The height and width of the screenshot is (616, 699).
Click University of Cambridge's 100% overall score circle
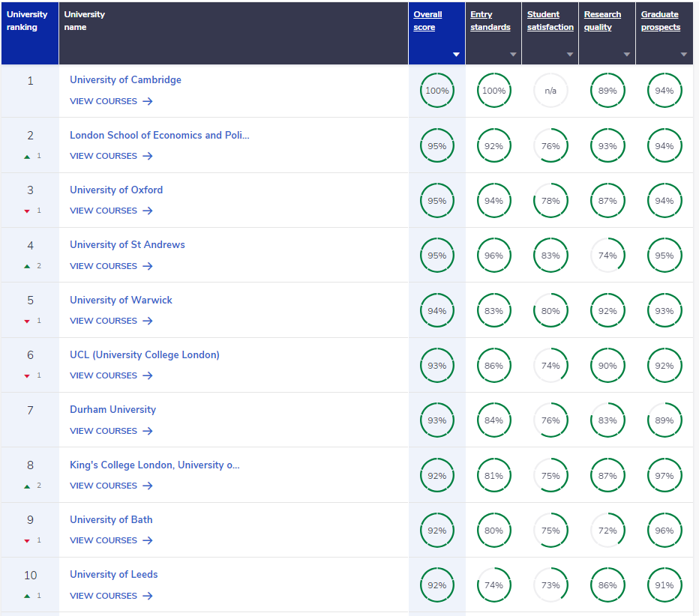click(436, 91)
